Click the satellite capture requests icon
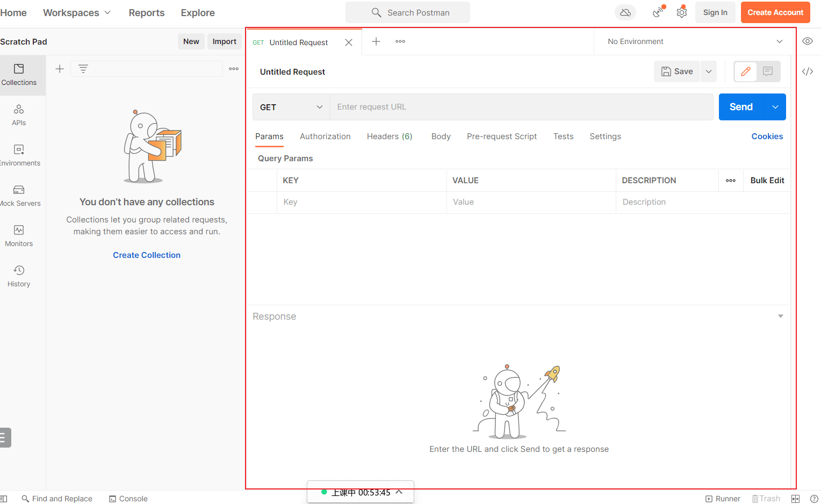 click(658, 12)
